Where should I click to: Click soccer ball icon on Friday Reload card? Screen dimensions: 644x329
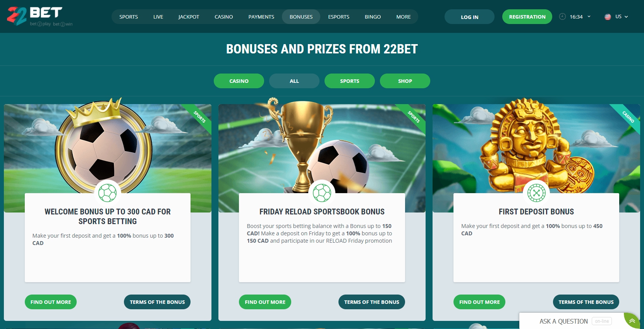(322, 193)
